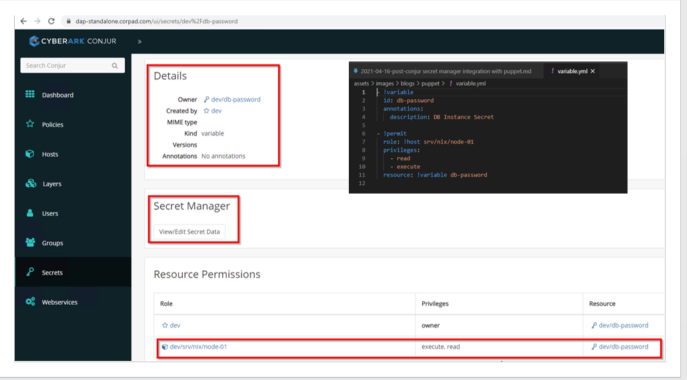Click the CyberArk Conjur logo

coord(73,41)
